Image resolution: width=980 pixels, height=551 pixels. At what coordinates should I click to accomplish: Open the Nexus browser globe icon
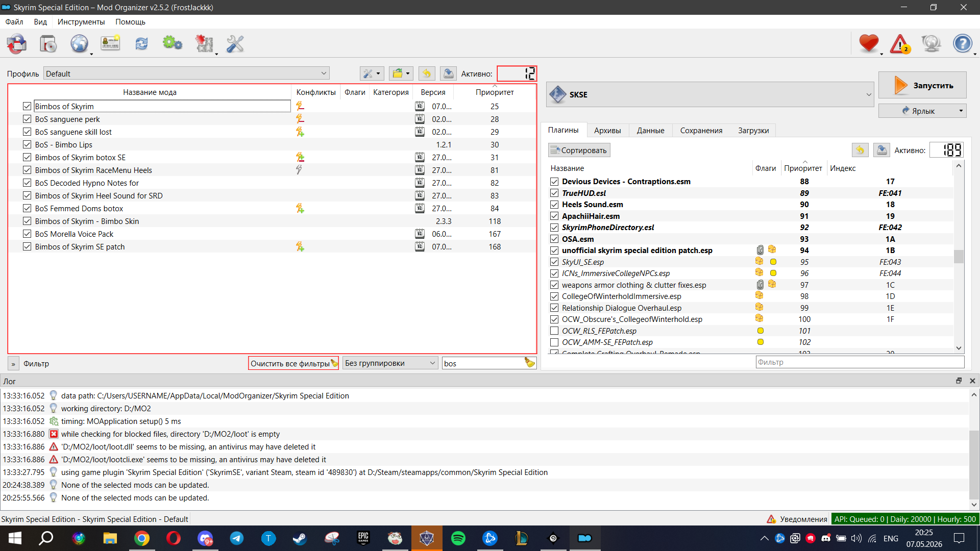(80, 44)
